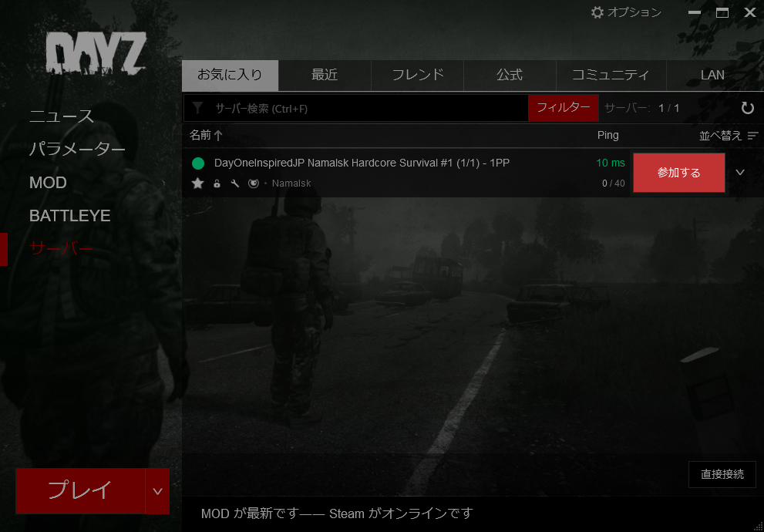The width and height of the screenshot is (764, 532).
Task: Click the wrench mod icon on the server row
Action: [235, 184]
